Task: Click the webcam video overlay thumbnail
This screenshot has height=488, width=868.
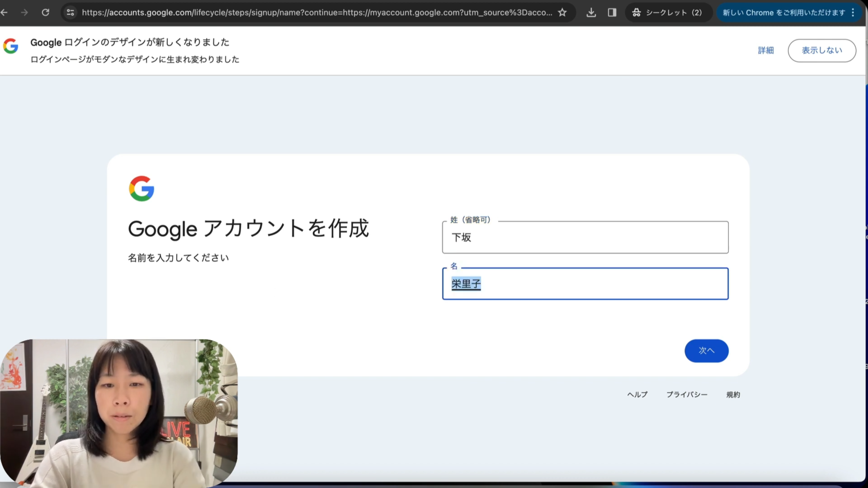Action: point(119,414)
